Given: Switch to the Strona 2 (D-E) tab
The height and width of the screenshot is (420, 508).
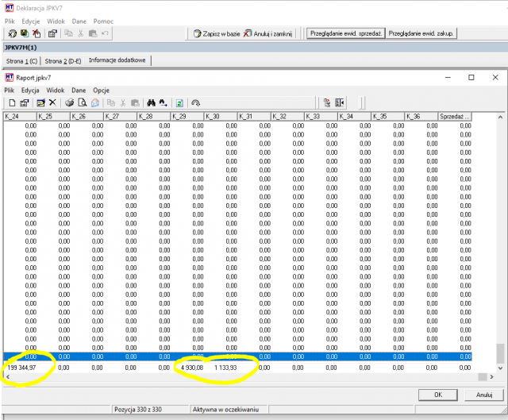Looking at the screenshot, I should [63, 61].
